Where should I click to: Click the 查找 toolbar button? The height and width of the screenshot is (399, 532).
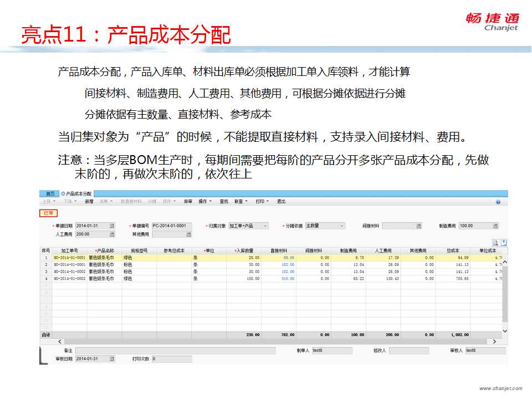coord(224,202)
